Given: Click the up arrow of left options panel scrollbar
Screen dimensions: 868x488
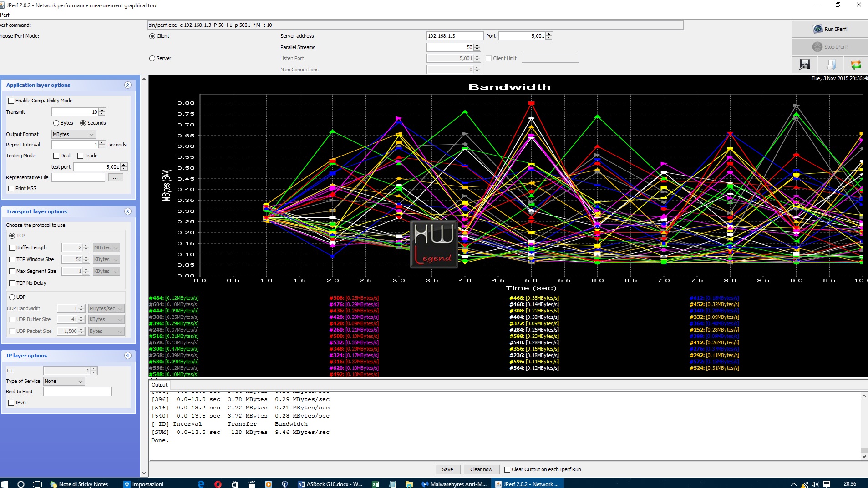Looking at the screenshot, I should pyautogui.click(x=144, y=79).
